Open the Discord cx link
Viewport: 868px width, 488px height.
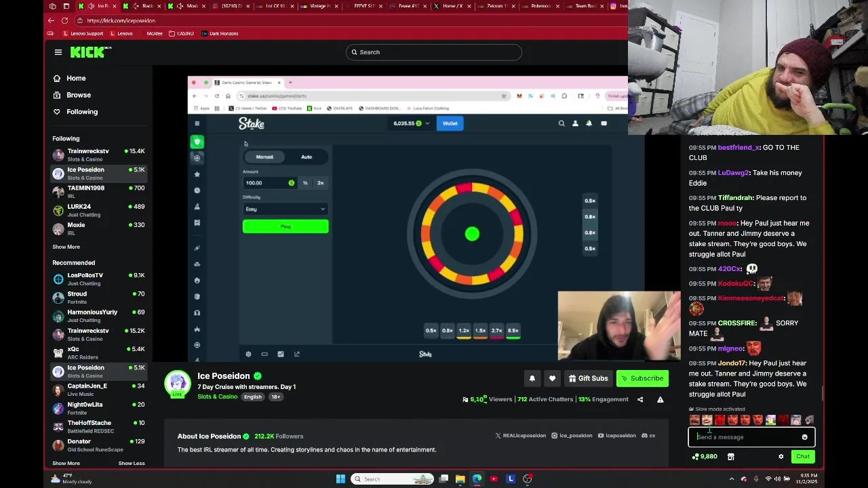[x=649, y=436]
